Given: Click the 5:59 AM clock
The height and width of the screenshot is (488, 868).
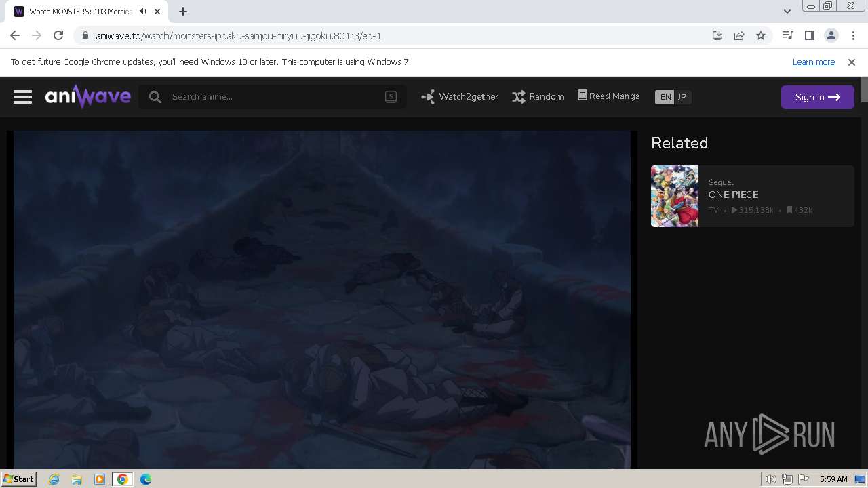Looking at the screenshot, I should (833, 479).
